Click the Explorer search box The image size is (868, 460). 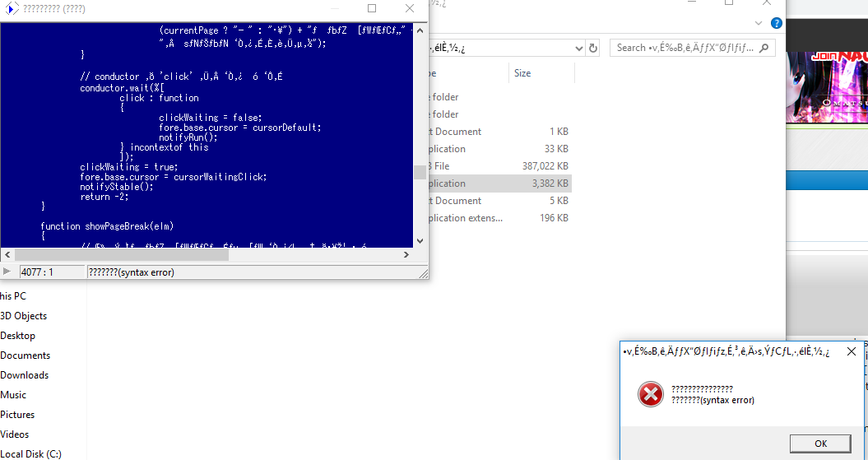692,48
